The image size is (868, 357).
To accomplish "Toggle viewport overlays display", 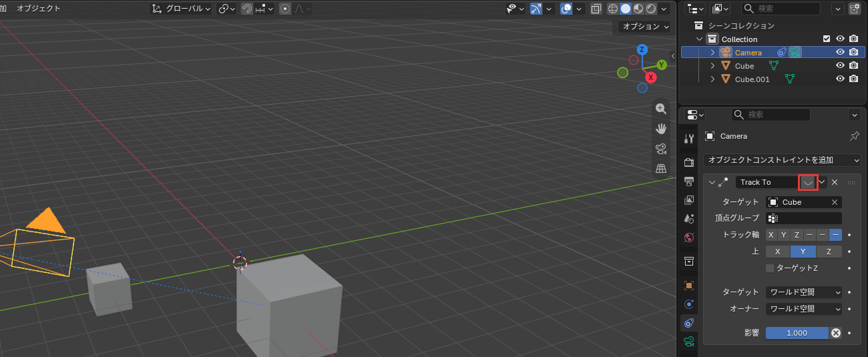I will pos(566,9).
